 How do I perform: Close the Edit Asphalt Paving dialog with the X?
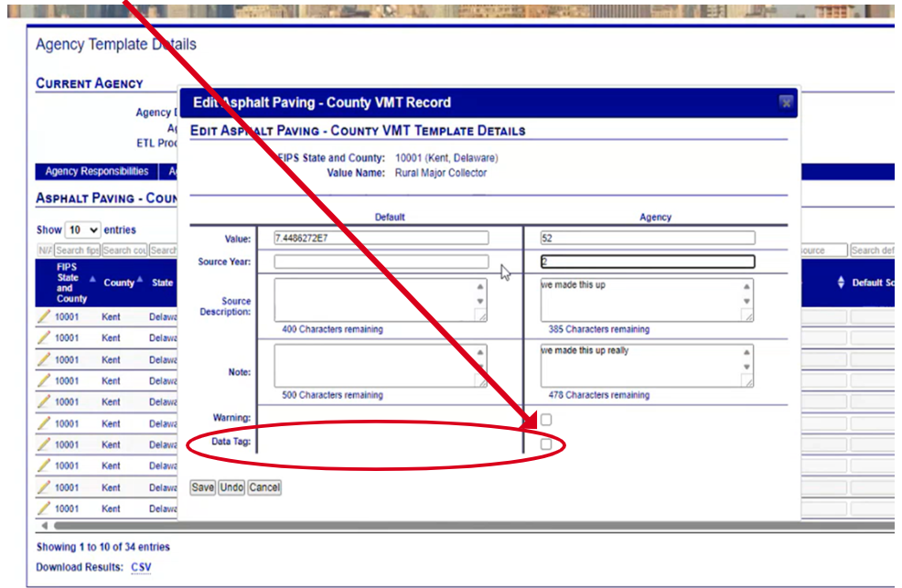pos(785,103)
